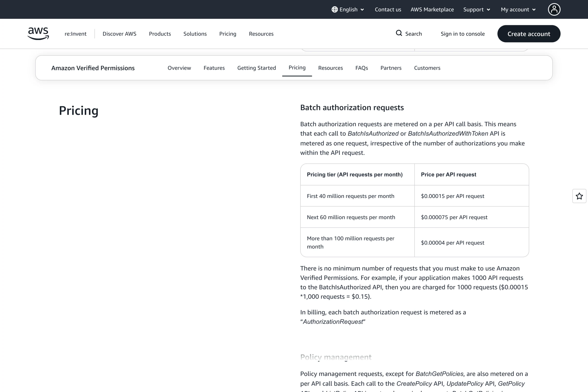
Task: Open the user profile icon
Action: coord(554,10)
